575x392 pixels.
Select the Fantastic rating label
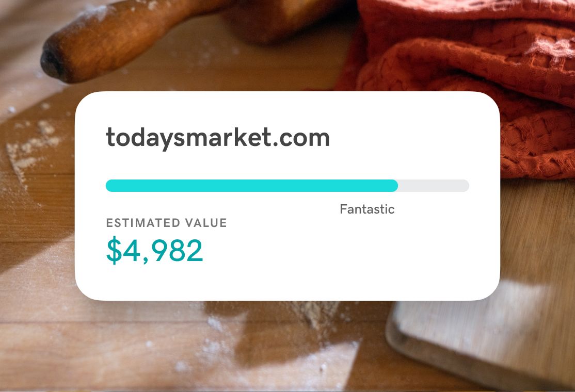click(x=367, y=209)
